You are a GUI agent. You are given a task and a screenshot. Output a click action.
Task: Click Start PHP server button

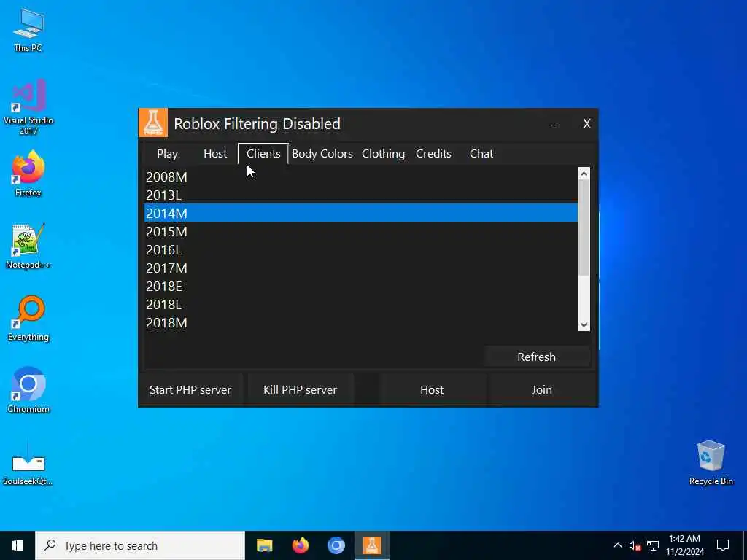click(x=190, y=389)
